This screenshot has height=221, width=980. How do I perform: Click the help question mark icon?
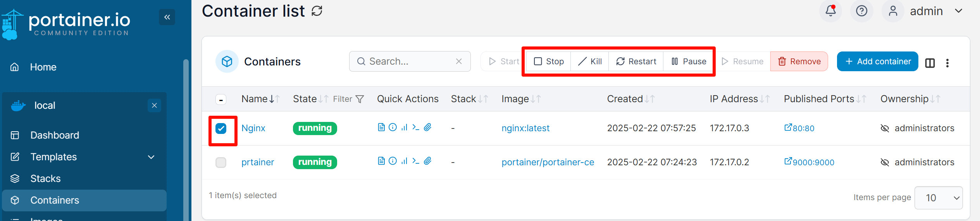[x=861, y=11]
